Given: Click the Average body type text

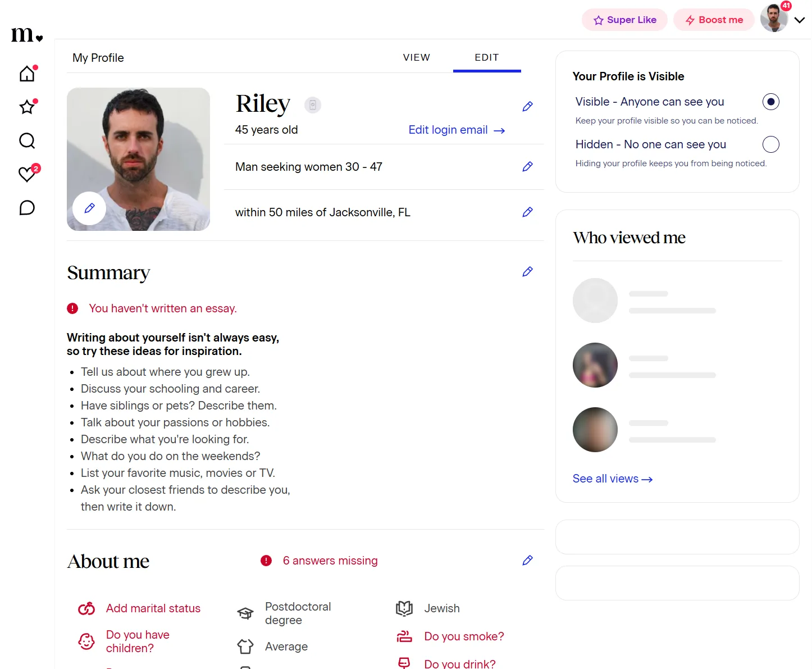Looking at the screenshot, I should [x=286, y=647].
